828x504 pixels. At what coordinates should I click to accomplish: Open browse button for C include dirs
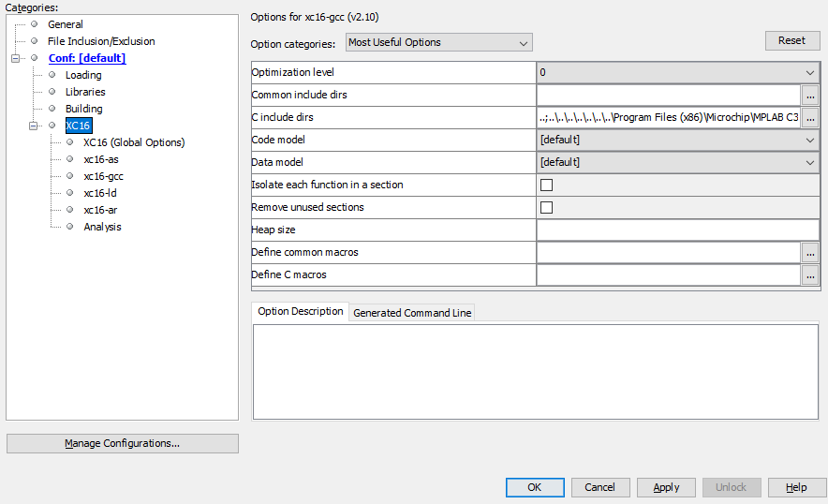pos(810,117)
